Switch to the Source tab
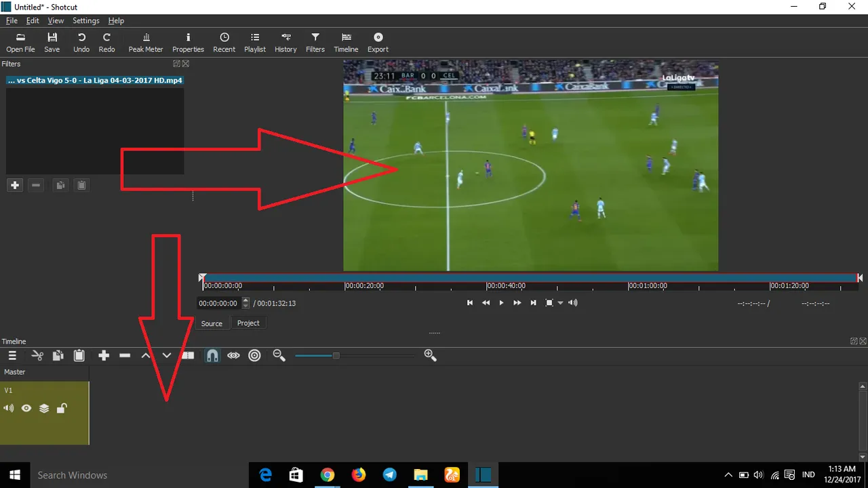The height and width of the screenshot is (488, 868). (x=212, y=323)
